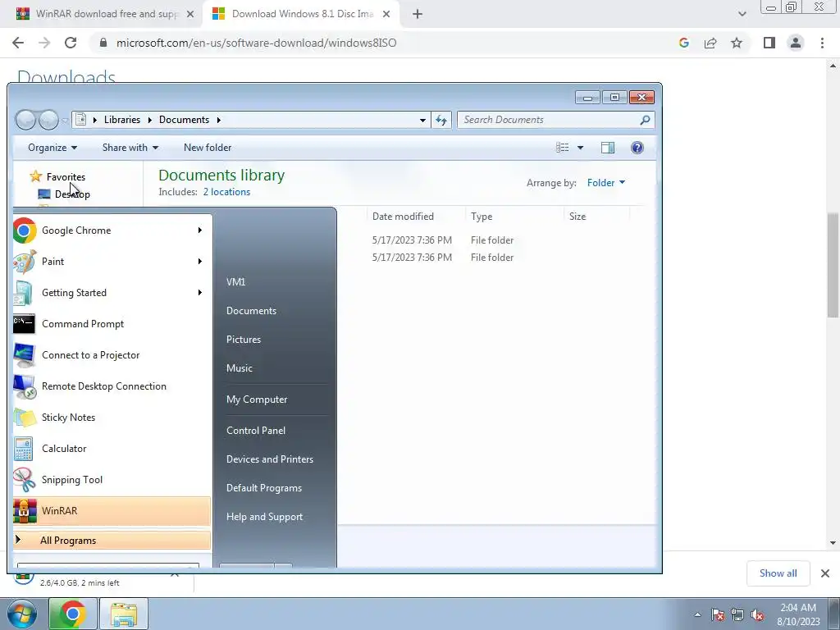This screenshot has height=630, width=840.
Task: Open Google Chrome from Start menu list
Action: tap(112, 231)
